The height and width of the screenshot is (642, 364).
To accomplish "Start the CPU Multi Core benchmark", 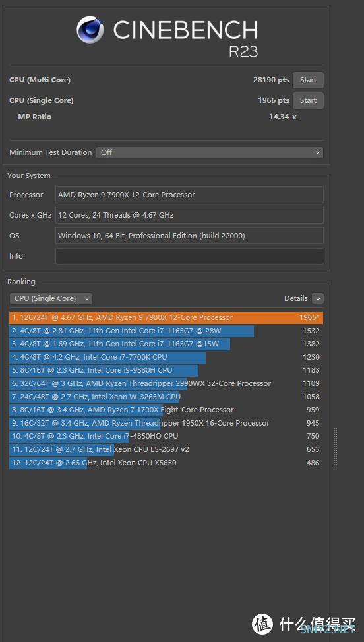I will pyautogui.click(x=308, y=80).
